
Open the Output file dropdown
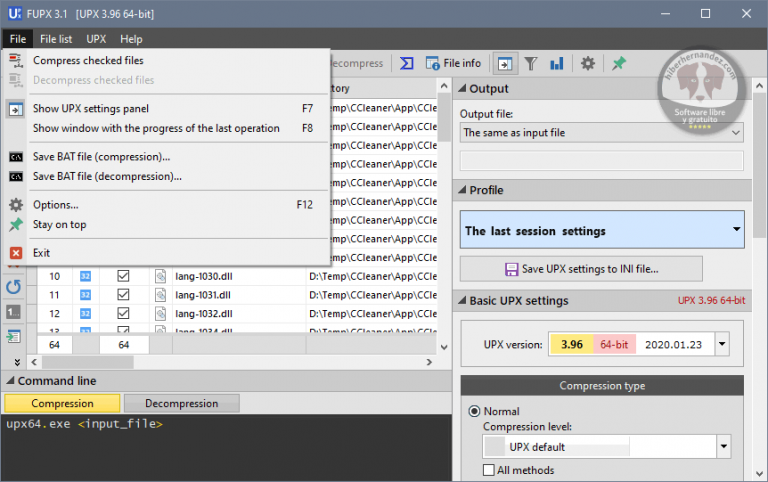pyautogui.click(x=735, y=132)
